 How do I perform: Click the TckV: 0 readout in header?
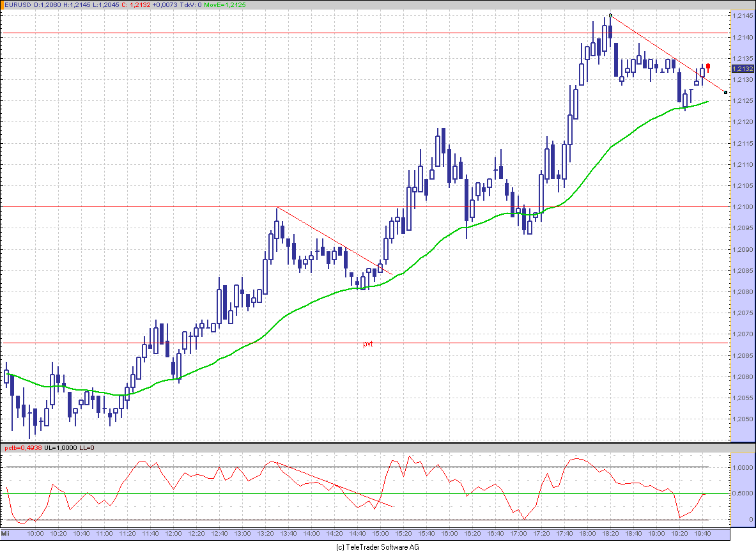pyautogui.click(x=191, y=5)
